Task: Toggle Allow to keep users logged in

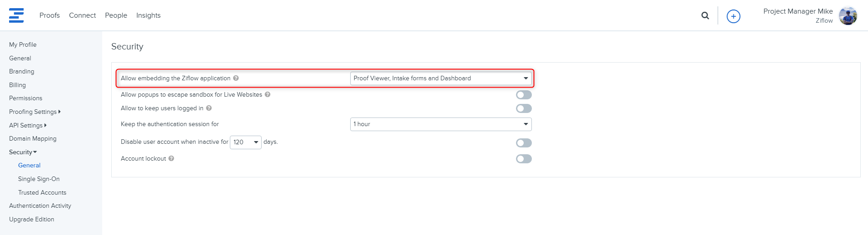Action: point(524,108)
